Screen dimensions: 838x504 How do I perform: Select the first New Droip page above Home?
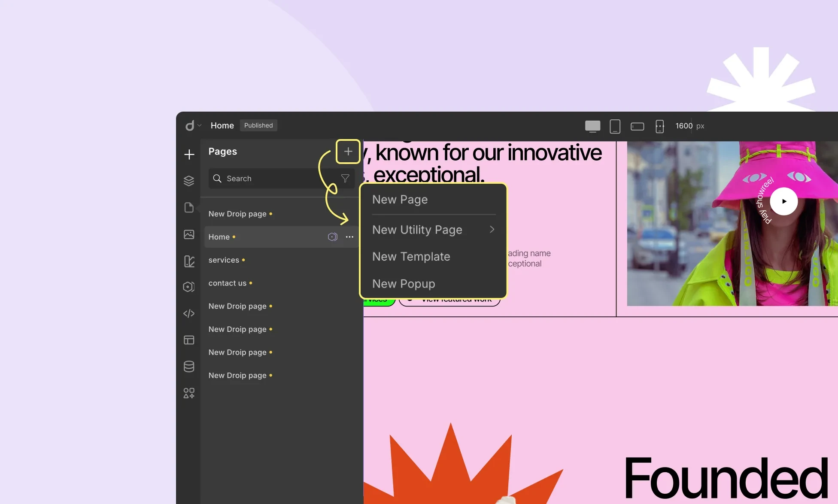point(237,214)
